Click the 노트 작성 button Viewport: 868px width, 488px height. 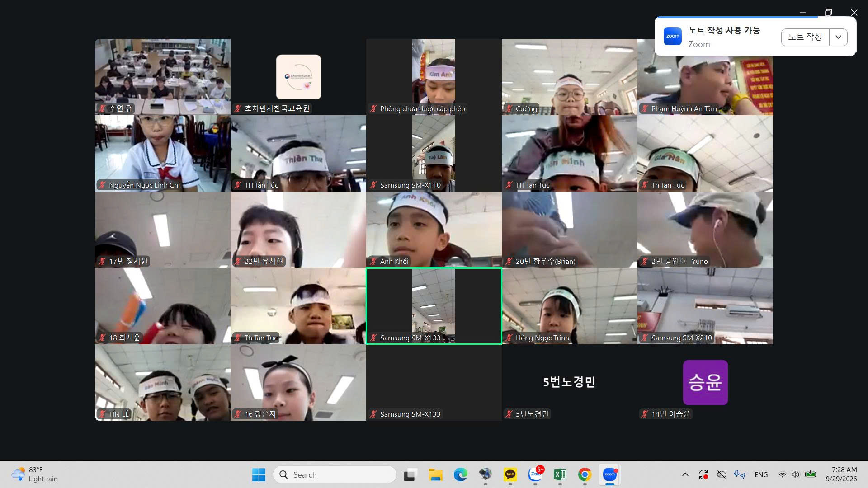pyautogui.click(x=805, y=37)
